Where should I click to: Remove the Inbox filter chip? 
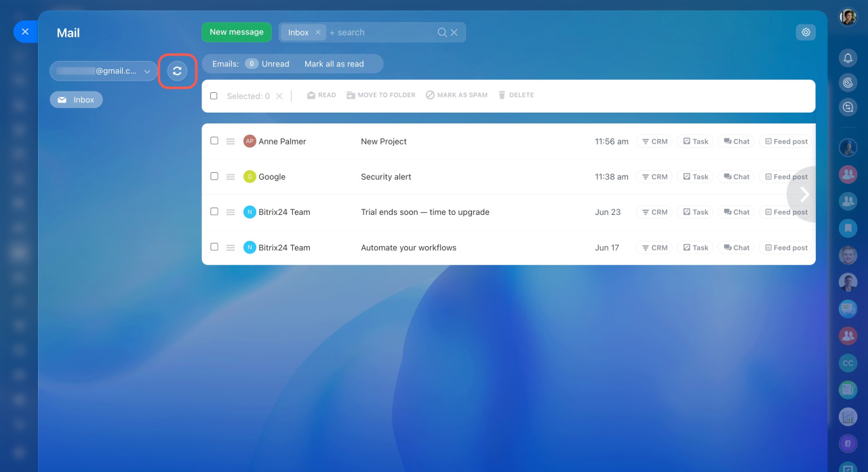click(318, 33)
